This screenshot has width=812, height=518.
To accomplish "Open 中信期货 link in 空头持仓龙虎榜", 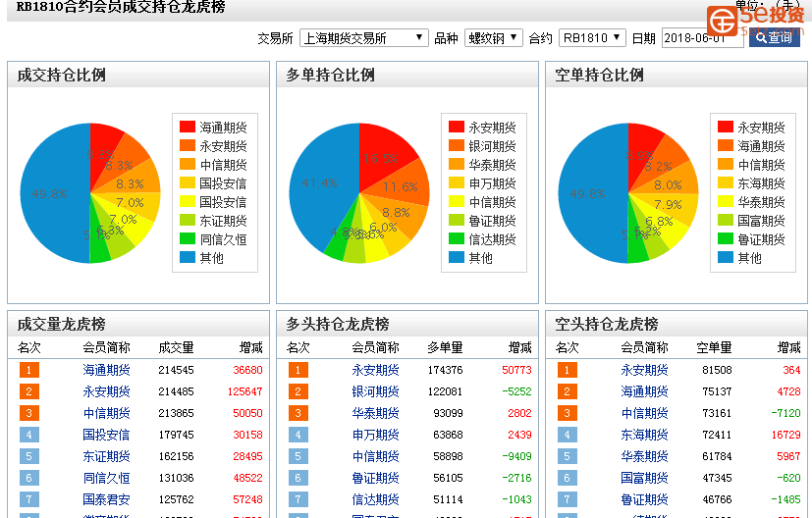I will 645,413.
